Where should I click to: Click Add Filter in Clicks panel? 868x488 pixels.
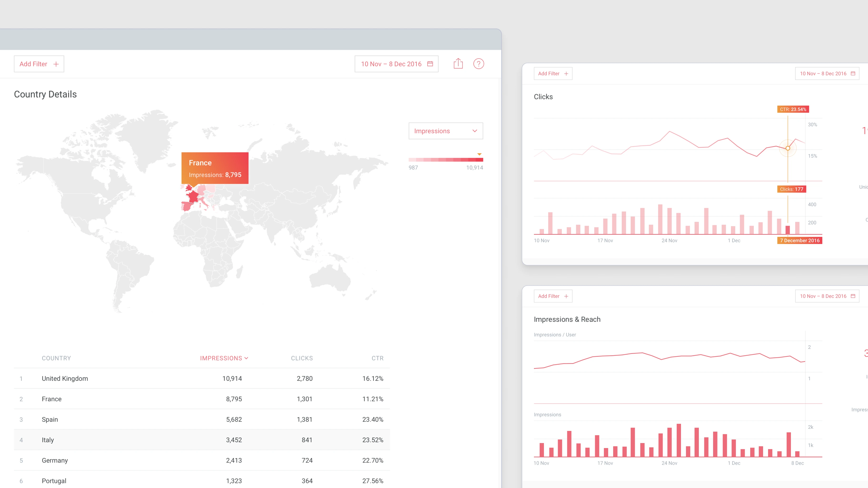[548, 73]
